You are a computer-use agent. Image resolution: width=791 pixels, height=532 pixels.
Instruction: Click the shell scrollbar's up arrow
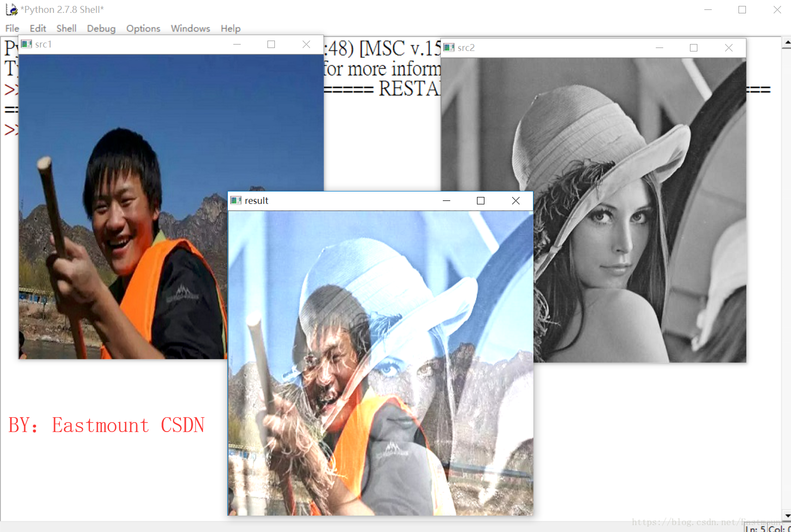(787, 44)
